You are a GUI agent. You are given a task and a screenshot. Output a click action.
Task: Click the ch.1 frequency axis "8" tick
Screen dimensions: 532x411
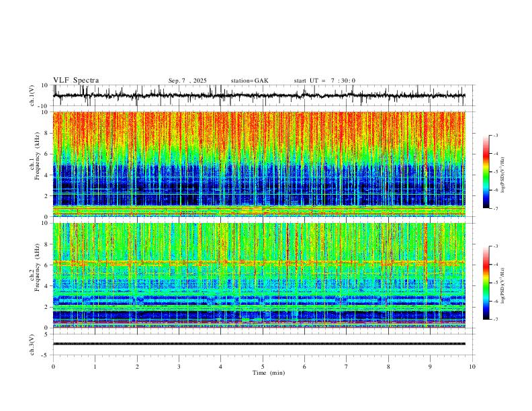coord(47,133)
